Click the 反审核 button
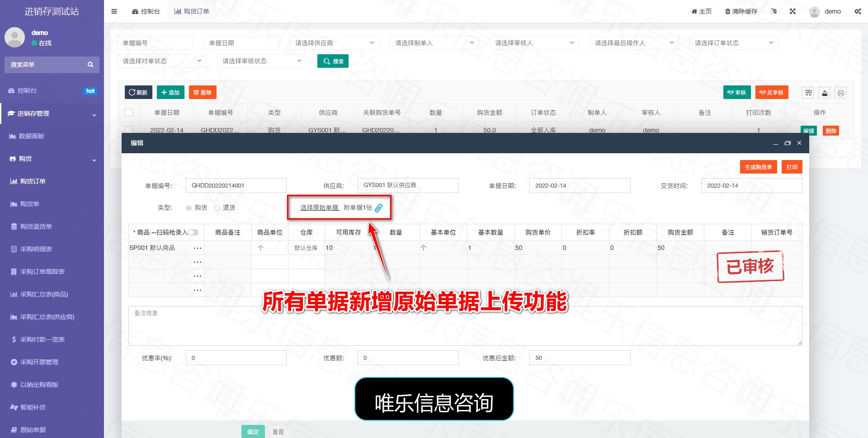This screenshot has height=438, width=868. click(x=772, y=92)
